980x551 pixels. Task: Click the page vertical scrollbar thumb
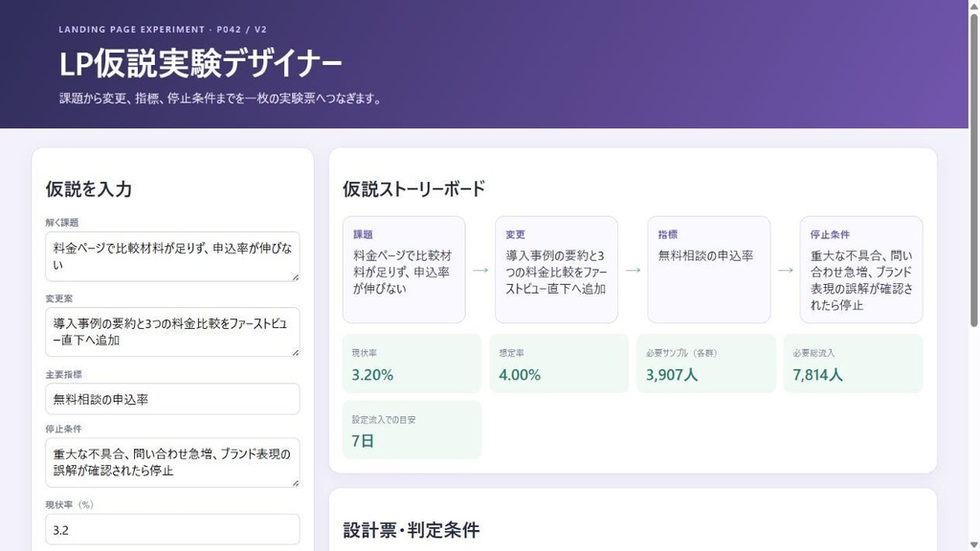[x=973, y=168]
